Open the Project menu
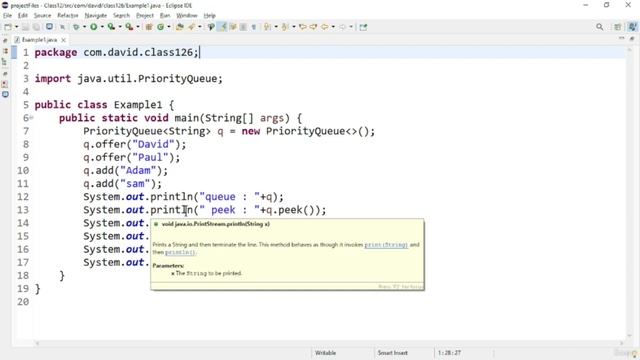The width and height of the screenshot is (640, 360). click(x=145, y=16)
